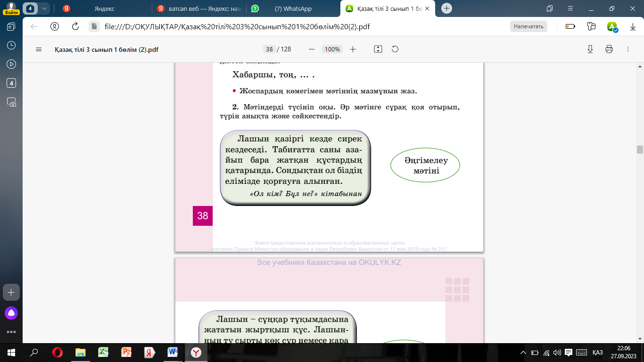Open the video play icon in the sidebar
This screenshot has height=362, width=644.
pos(11,64)
